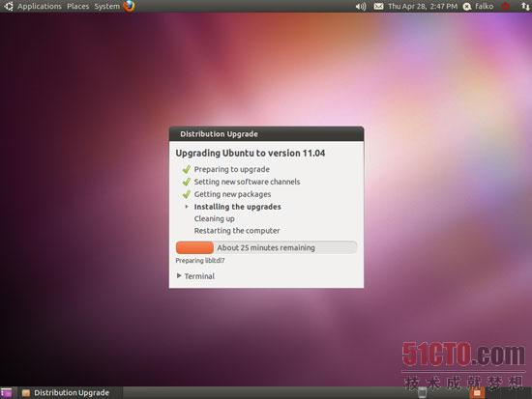Open the volume sound indicator

click(x=361, y=7)
